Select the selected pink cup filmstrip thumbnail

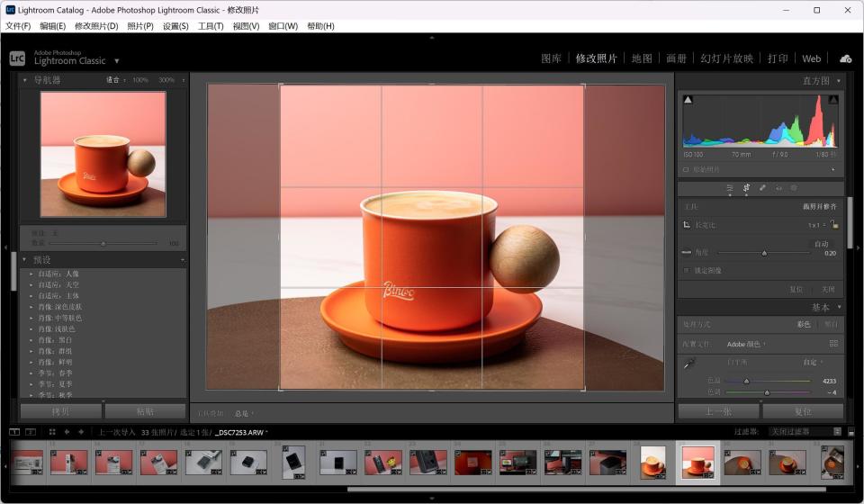tap(697, 462)
